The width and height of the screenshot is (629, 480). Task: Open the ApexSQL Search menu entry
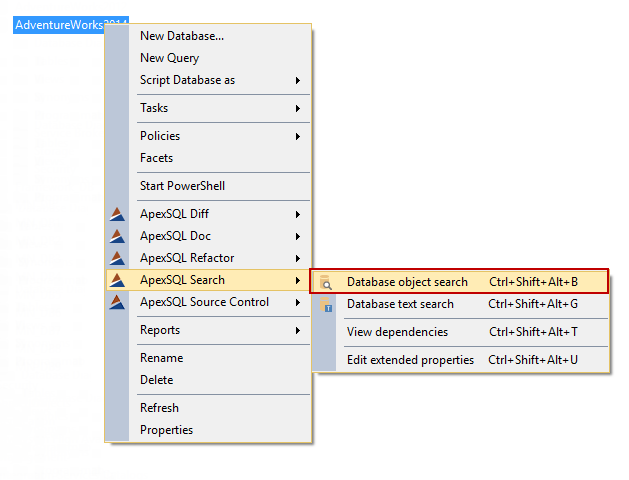pos(208,280)
